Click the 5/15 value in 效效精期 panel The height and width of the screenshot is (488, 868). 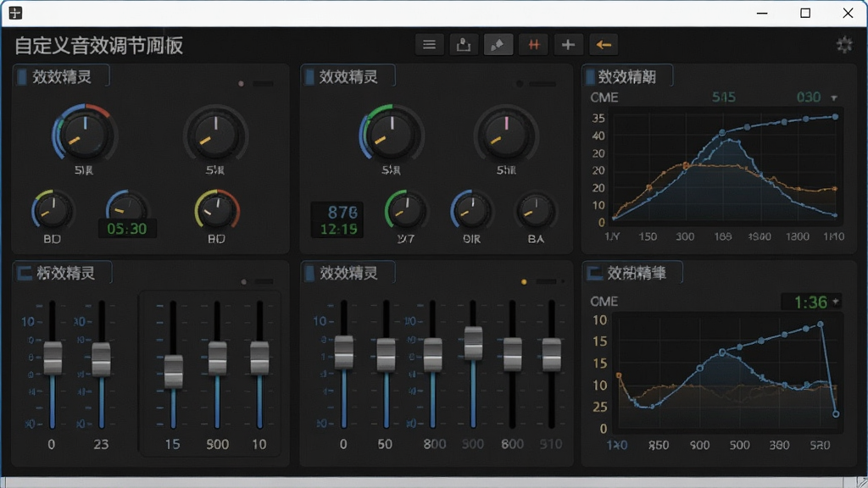[x=724, y=97]
